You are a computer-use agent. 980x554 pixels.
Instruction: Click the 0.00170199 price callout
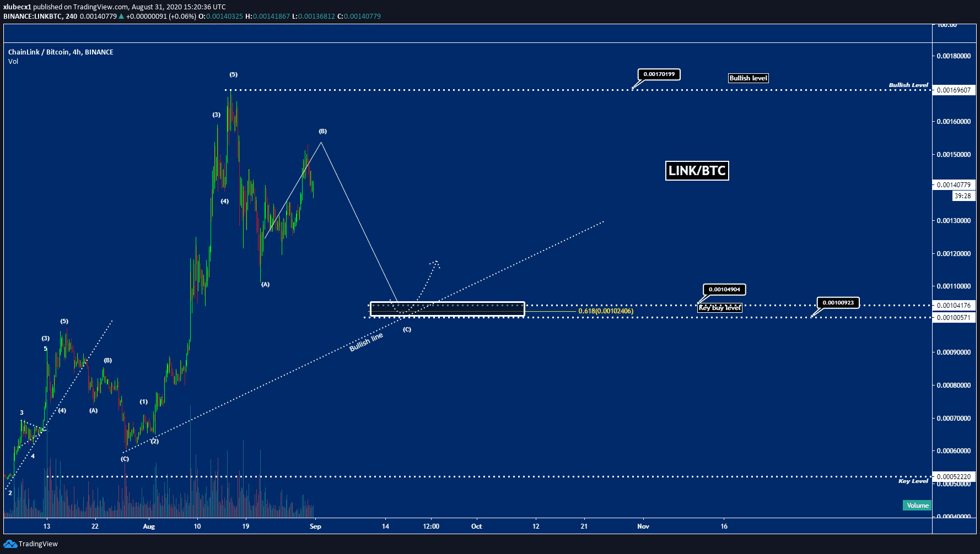click(659, 74)
